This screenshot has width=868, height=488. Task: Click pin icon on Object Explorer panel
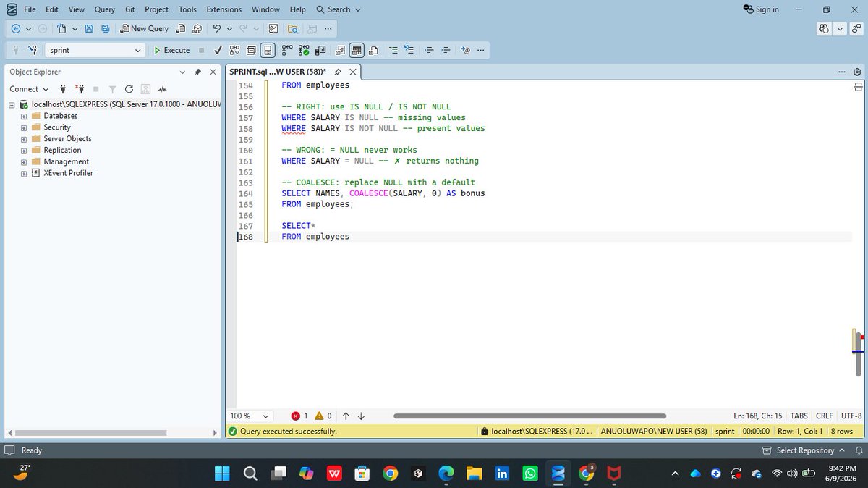click(198, 72)
